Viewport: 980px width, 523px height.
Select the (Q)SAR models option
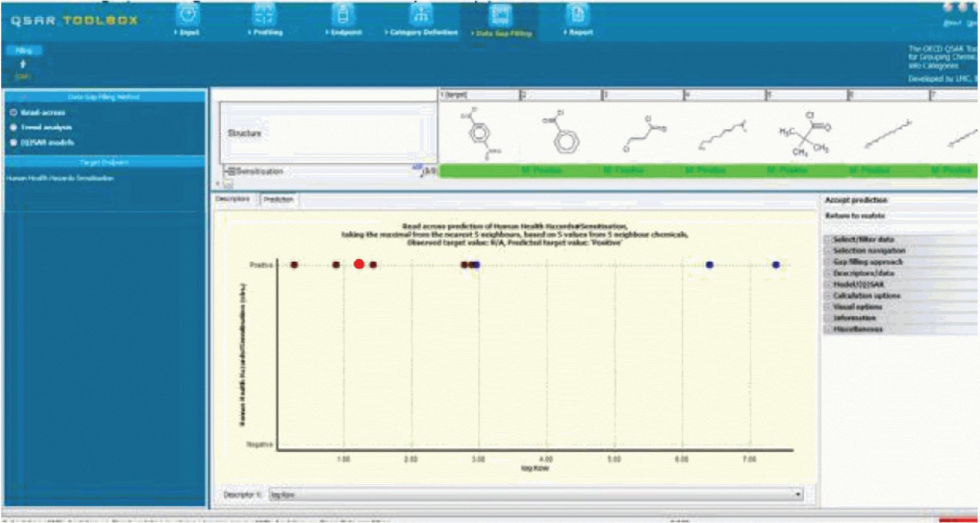(13, 142)
